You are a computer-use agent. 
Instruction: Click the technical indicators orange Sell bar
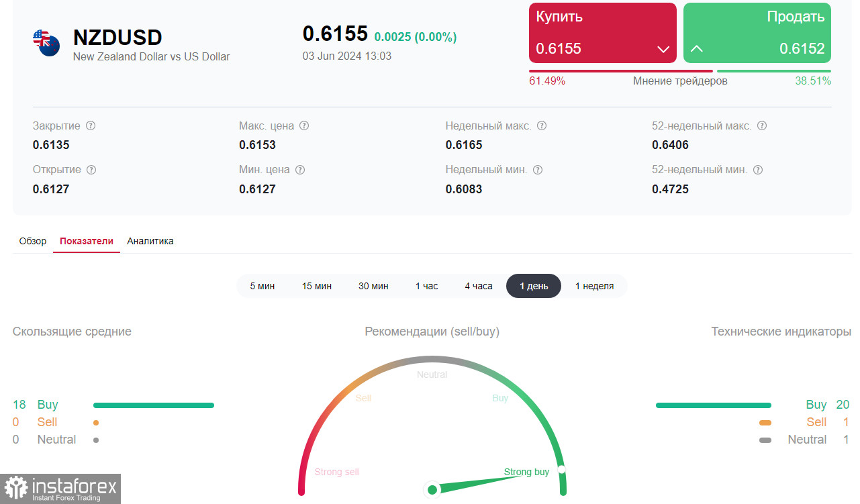pos(765,423)
